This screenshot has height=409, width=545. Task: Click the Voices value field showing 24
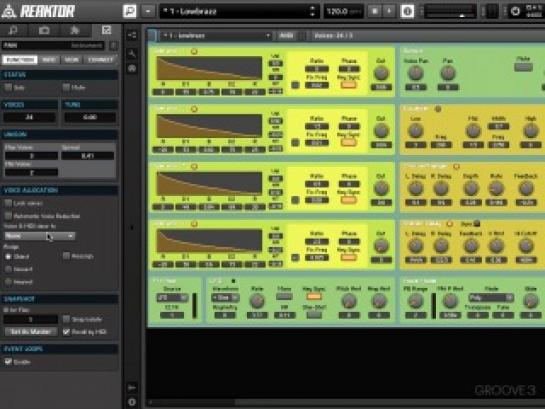pyautogui.click(x=29, y=117)
